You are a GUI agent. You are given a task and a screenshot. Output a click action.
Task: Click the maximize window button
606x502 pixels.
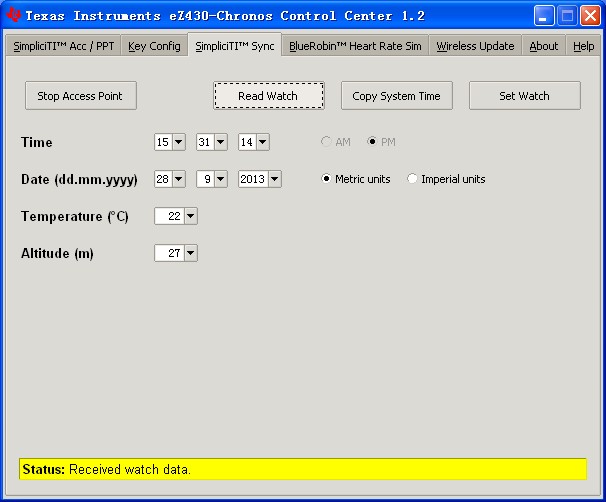567,16
